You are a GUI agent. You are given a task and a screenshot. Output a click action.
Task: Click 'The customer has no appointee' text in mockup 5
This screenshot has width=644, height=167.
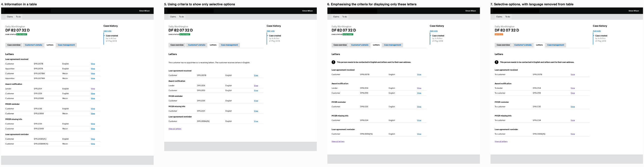[209, 63]
